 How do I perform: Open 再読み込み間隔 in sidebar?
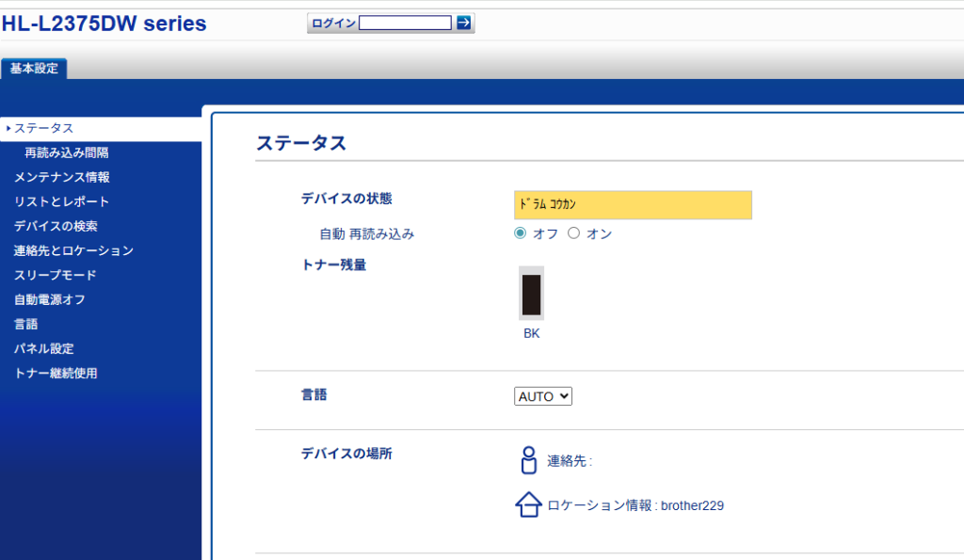(66, 152)
